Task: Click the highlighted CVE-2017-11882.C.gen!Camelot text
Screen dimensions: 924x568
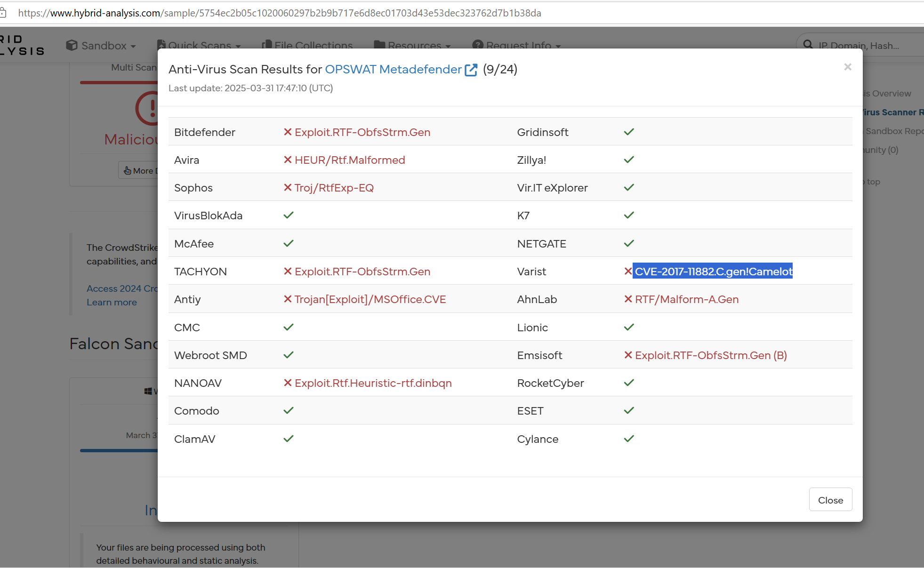Action: 713,272
